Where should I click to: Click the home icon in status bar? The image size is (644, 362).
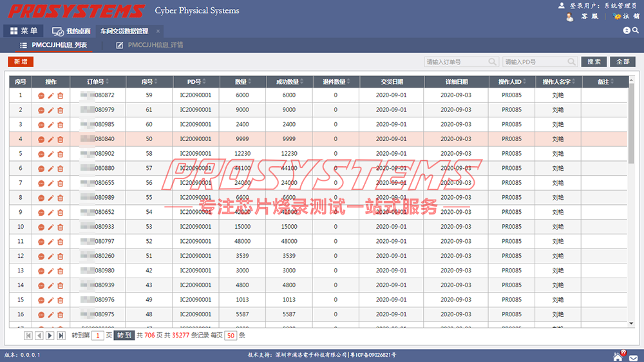[x=618, y=357]
